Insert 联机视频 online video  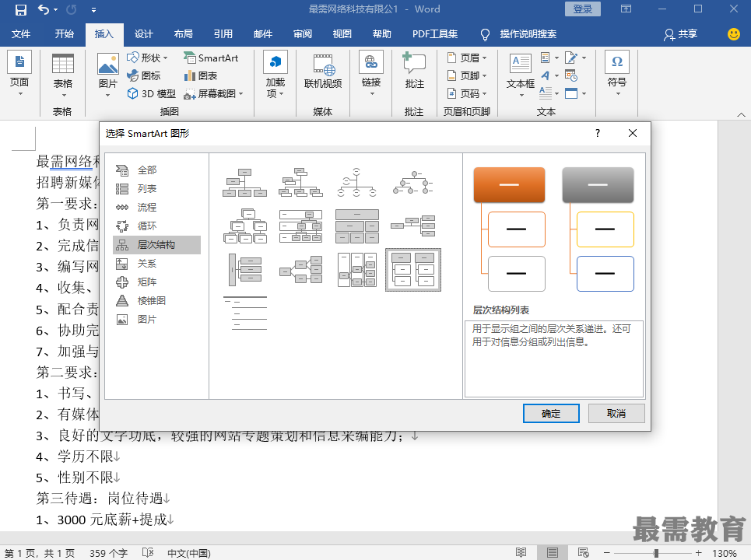(323, 72)
